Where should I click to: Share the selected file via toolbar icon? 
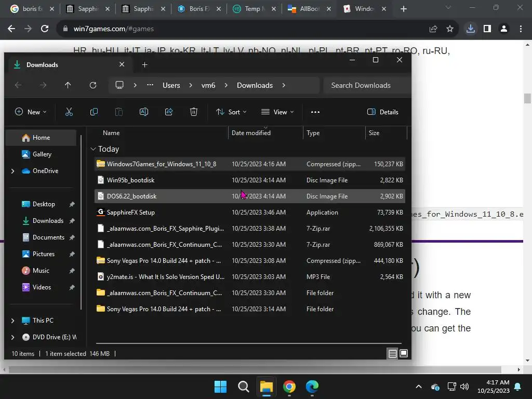tap(169, 112)
